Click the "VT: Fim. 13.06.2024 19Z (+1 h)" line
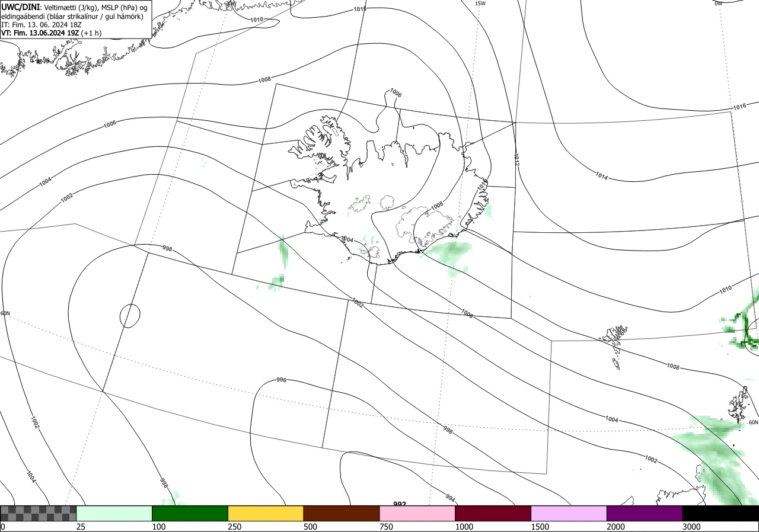 [x=51, y=33]
